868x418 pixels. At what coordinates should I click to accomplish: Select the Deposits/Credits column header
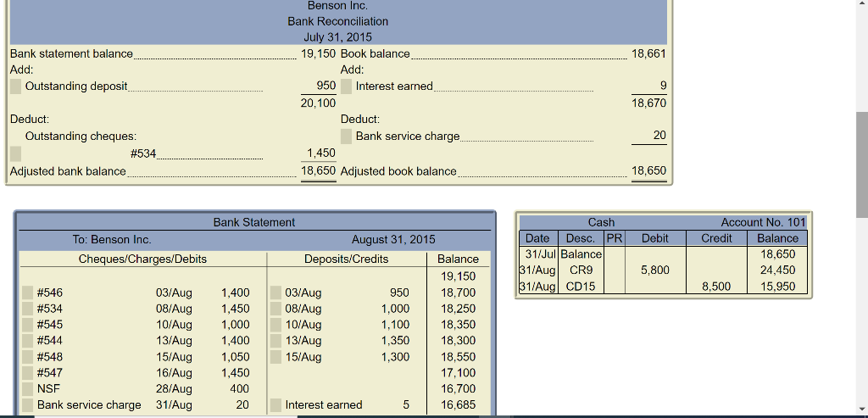[347, 259]
